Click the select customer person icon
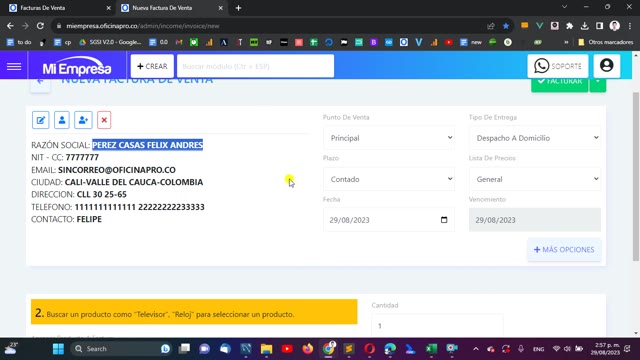This screenshot has width=640, height=360. point(62,120)
